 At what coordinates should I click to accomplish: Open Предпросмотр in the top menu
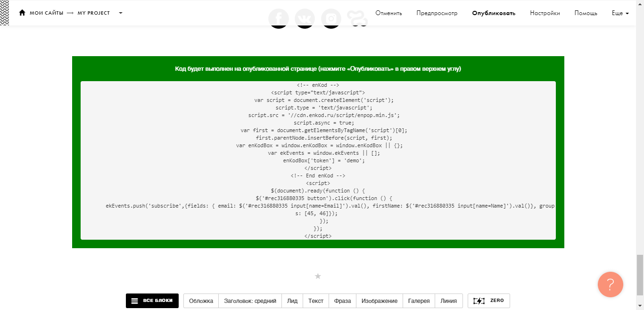click(437, 13)
